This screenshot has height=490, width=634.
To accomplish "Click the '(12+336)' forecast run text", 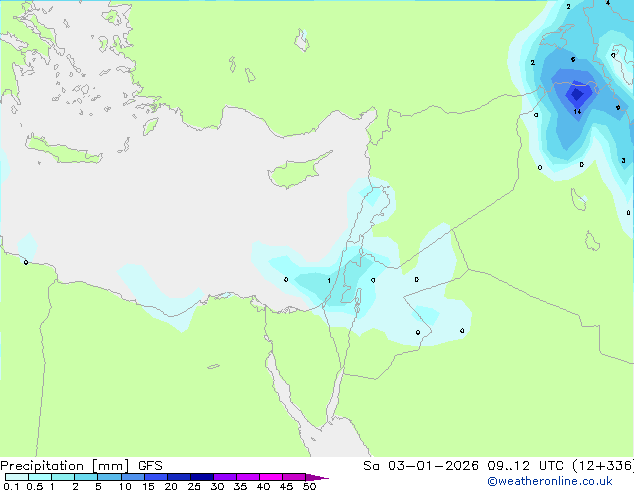I will pos(602,466).
